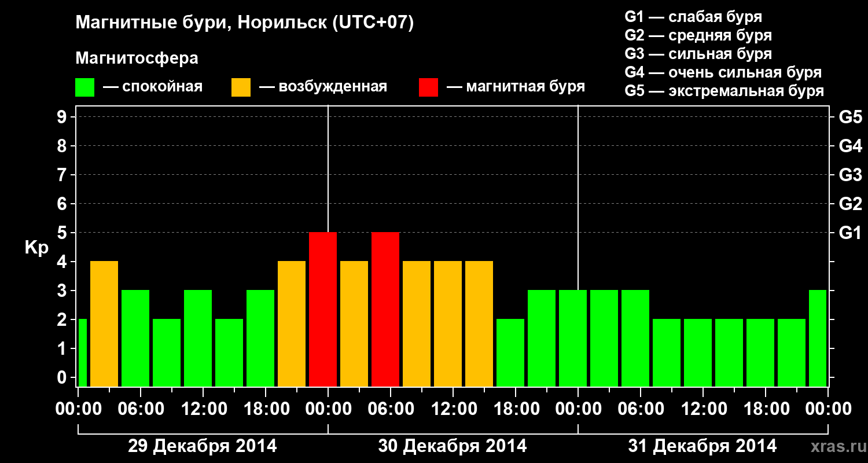Click the 12:00 time label under 31 December
Viewport: 868px width, 463px height.
point(703,409)
